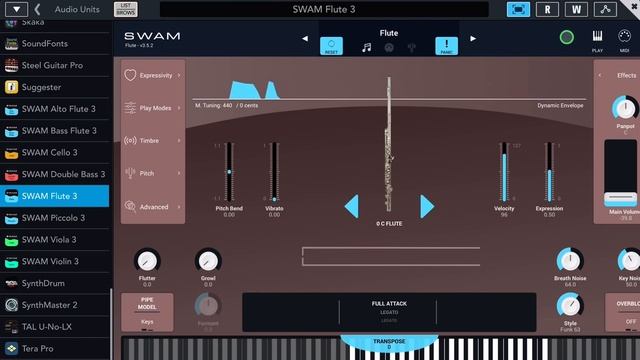Expand the Advanced section
Image resolution: width=640 pixels, height=360 pixels.
pyautogui.click(x=153, y=207)
